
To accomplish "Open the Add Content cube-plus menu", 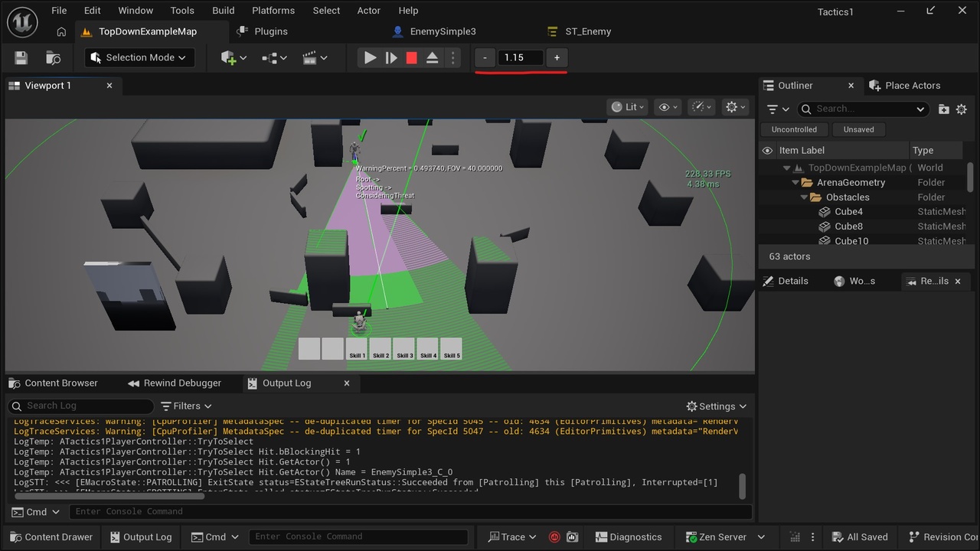I will pos(234,57).
